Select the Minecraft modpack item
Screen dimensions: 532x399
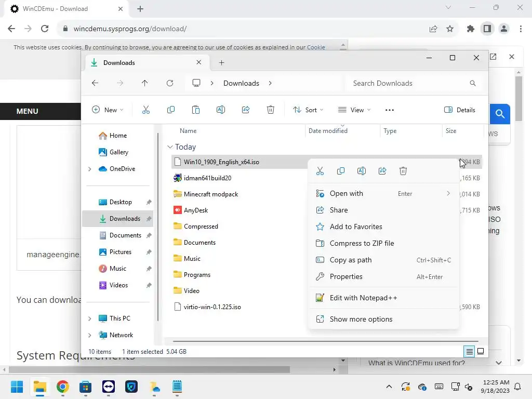click(x=211, y=194)
